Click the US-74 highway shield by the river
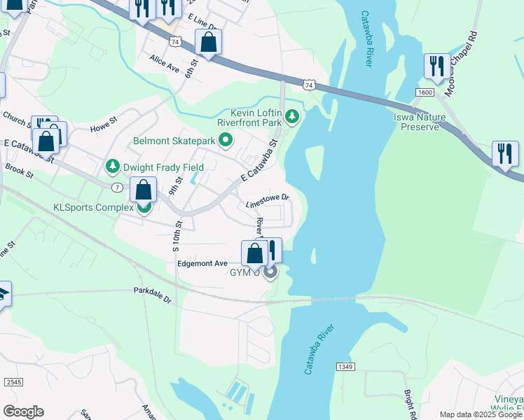Viewport: 524px width, 420px height. tap(309, 85)
